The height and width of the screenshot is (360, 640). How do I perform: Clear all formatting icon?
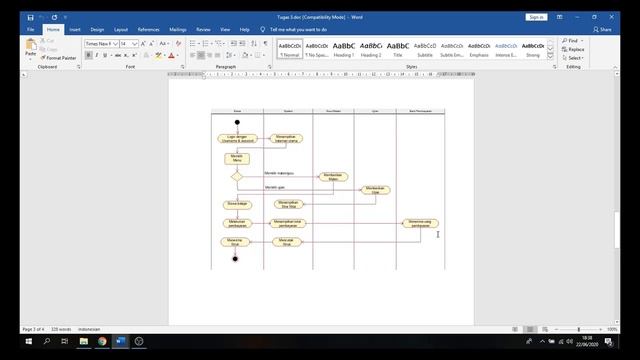click(178, 43)
